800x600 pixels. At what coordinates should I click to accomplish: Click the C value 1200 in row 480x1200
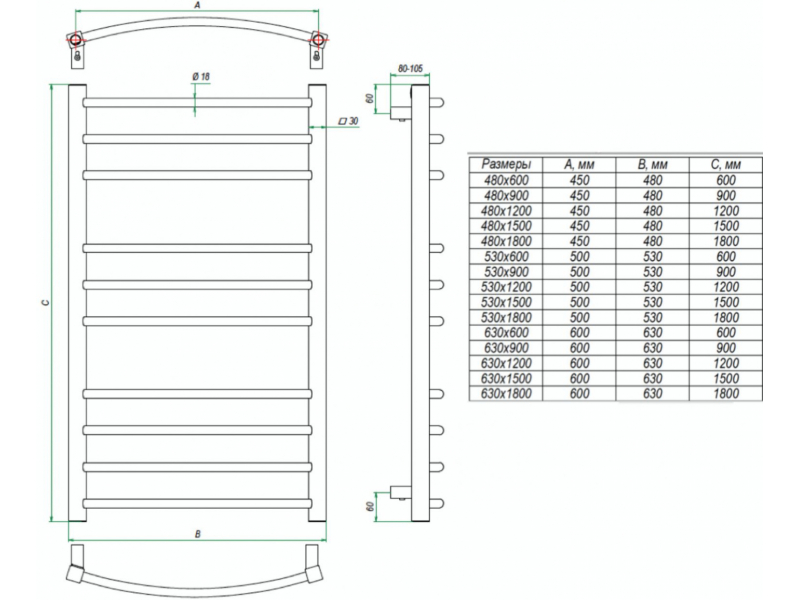tap(726, 211)
